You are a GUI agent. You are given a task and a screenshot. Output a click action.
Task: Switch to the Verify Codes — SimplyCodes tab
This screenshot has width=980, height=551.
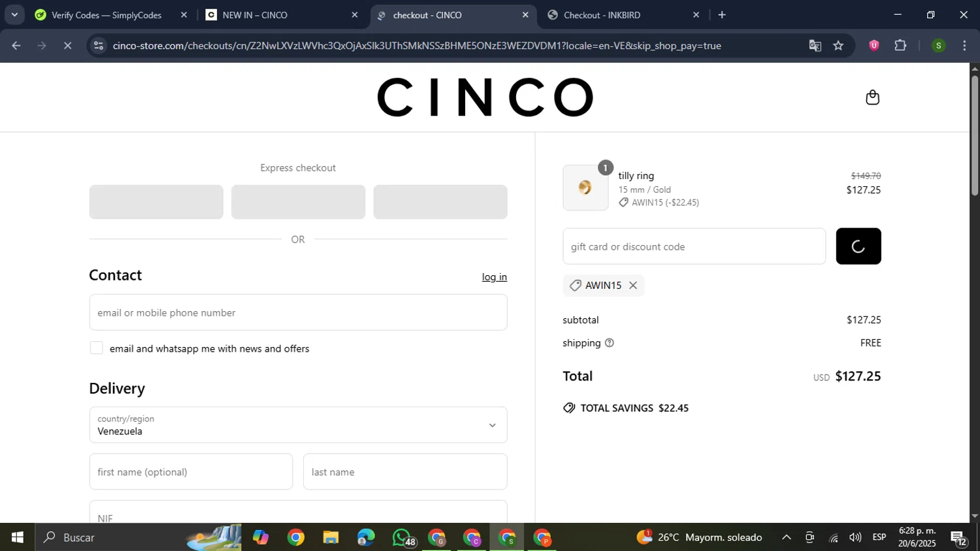click(106, 15)
